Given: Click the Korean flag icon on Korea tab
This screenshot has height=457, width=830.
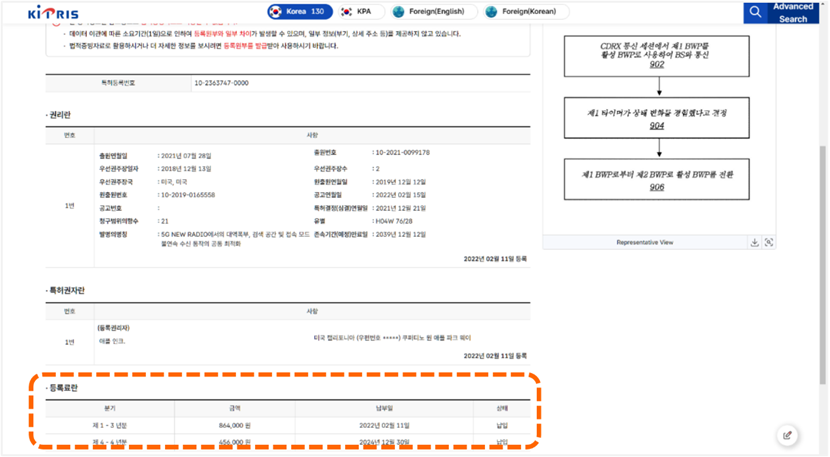Looking at the screenshot, I should tap(275, 12).
